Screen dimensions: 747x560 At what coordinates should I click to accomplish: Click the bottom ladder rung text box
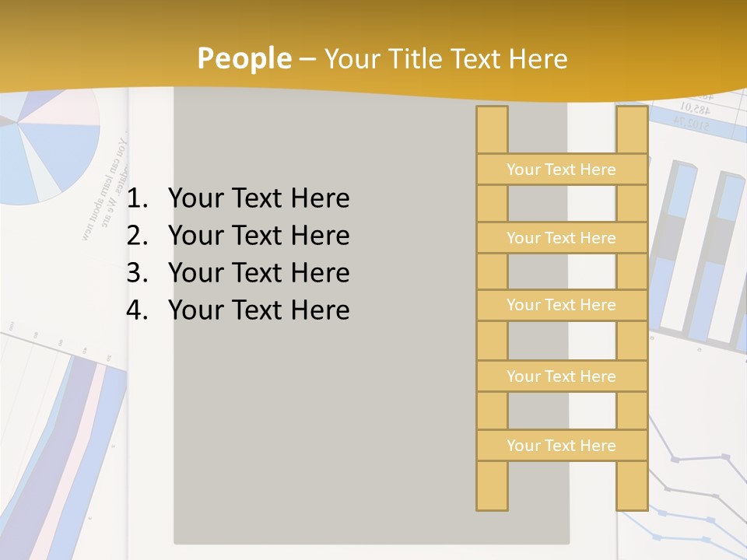point(561,446)
